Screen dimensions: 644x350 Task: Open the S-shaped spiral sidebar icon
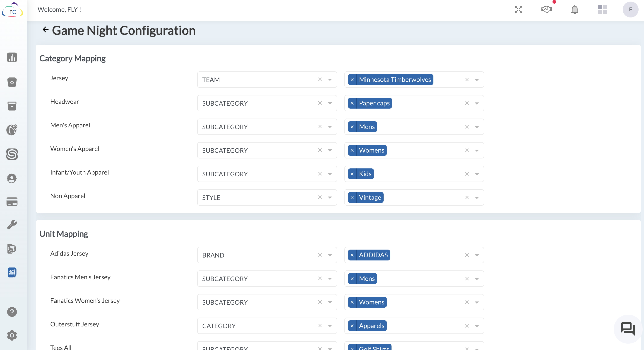pyautogui.click(x=12, y=154)
